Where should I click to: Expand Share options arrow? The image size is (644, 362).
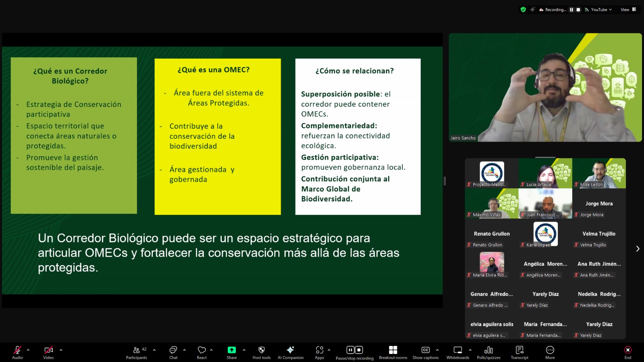244,350
